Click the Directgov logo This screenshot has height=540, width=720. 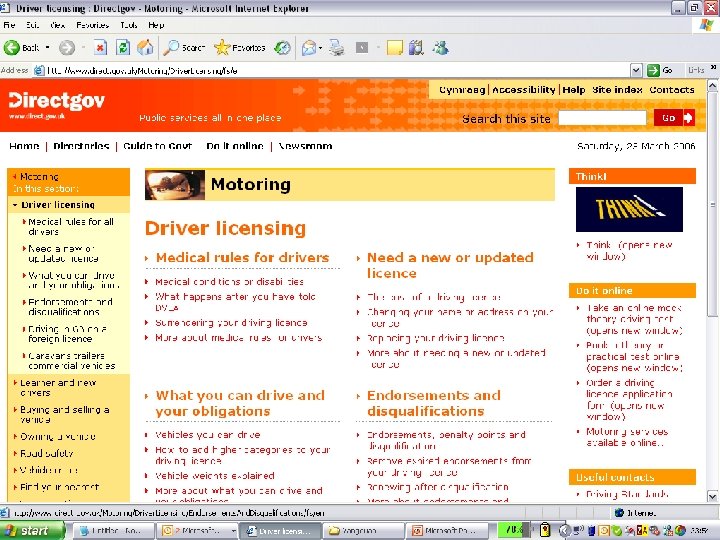[56, 105]
